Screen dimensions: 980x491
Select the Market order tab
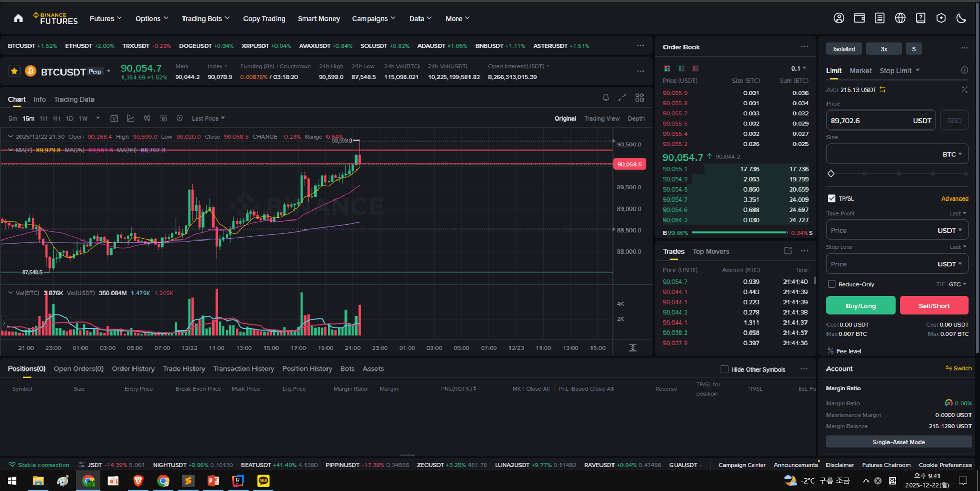pyautogui.click(x=860, y=71)
